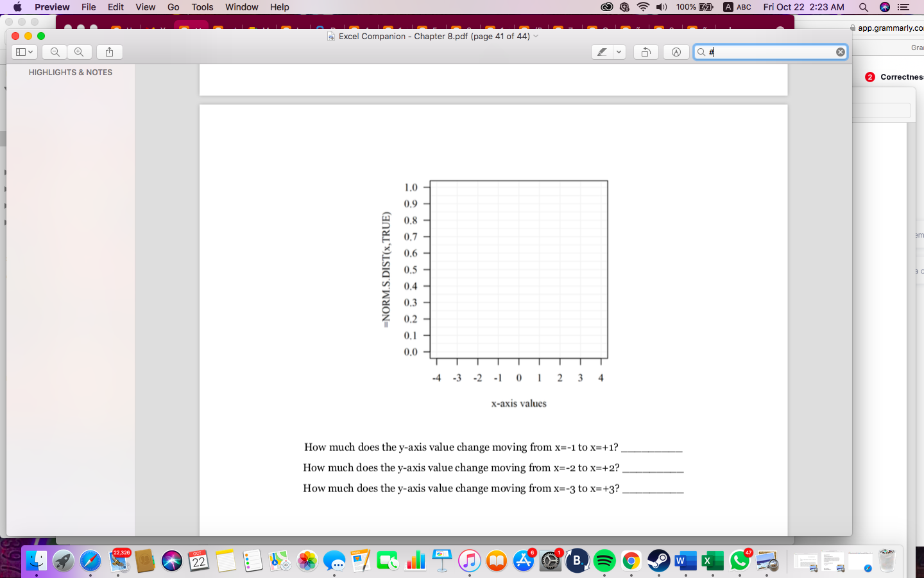Expand the highlight color dropdown arrow
Screen dimensions: 924x578
tap(619, 52)
